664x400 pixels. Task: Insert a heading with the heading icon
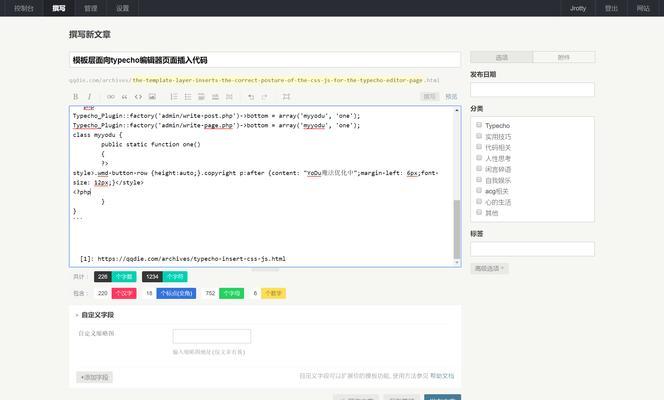tap(202, 97)
